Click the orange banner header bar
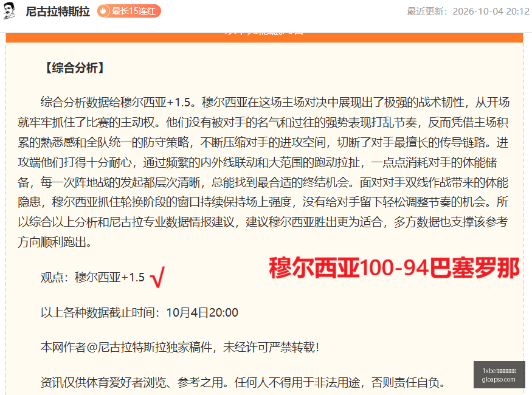 (x=264, y=37)
